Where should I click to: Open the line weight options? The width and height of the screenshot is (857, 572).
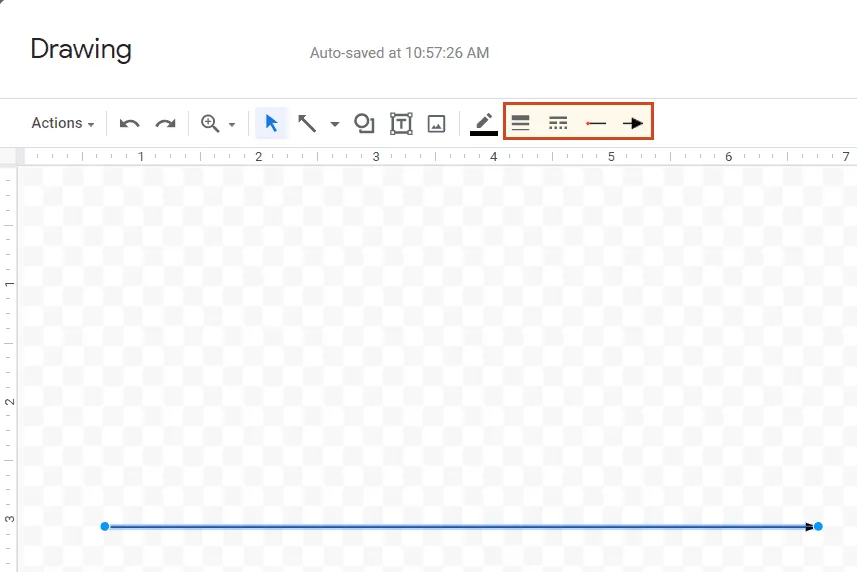pyautogui.click(x=521, y=123)
